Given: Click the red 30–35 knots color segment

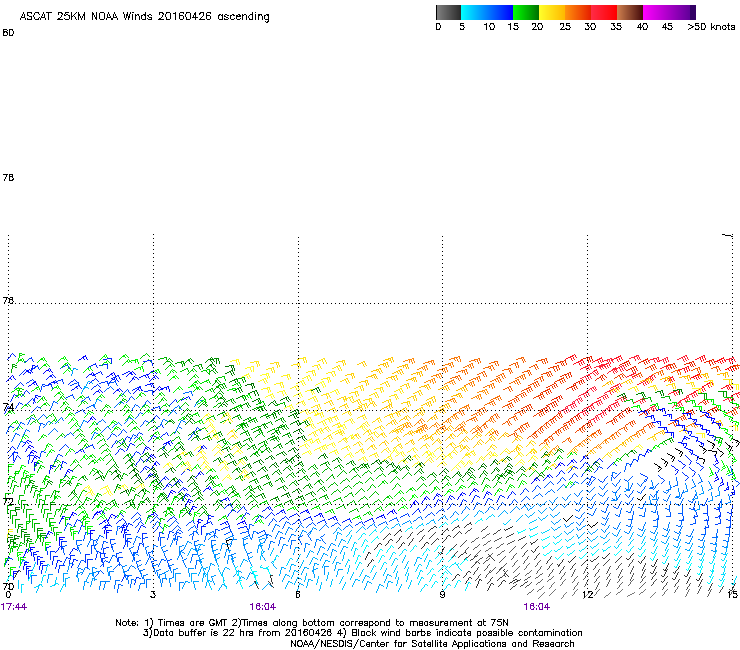Looking at the screenshot, I should 604,12.
